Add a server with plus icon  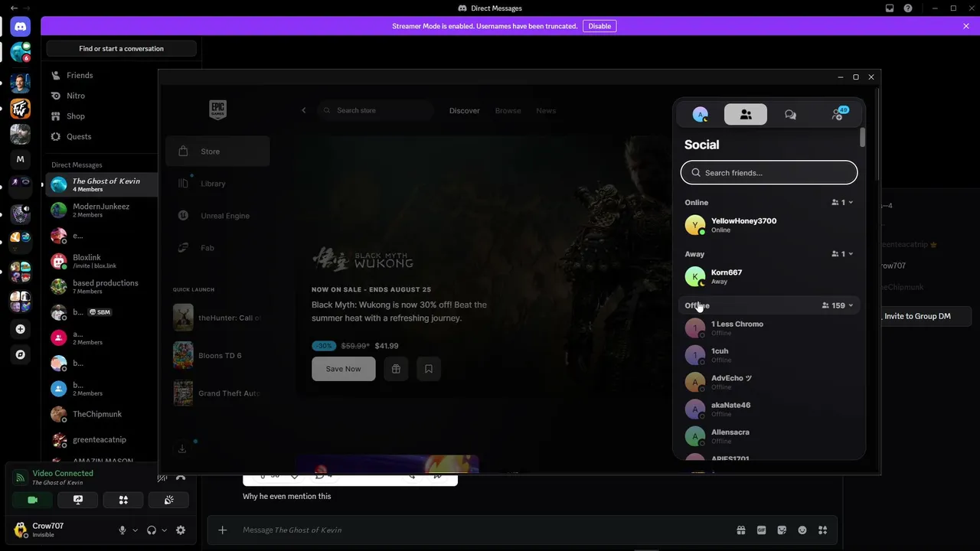tap(21, 329)
